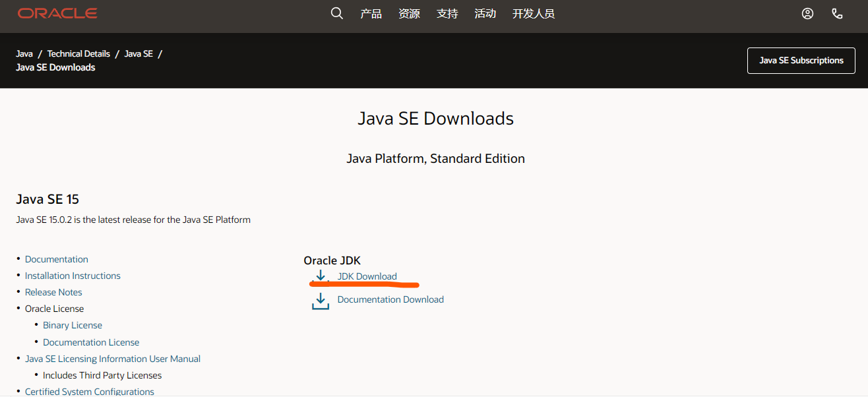
Task: Open the 产品 menu
Action: pyautogui.click(x=371, y=13)
